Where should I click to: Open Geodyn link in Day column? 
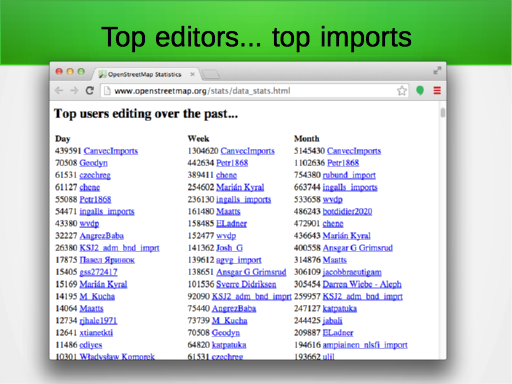[x=93, y=163]
